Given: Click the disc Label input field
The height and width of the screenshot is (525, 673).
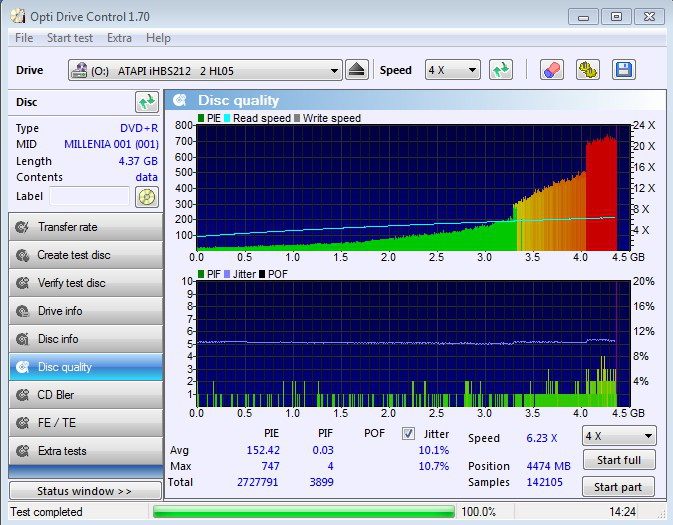Looking at the screenshot, I should click(90, 196).
